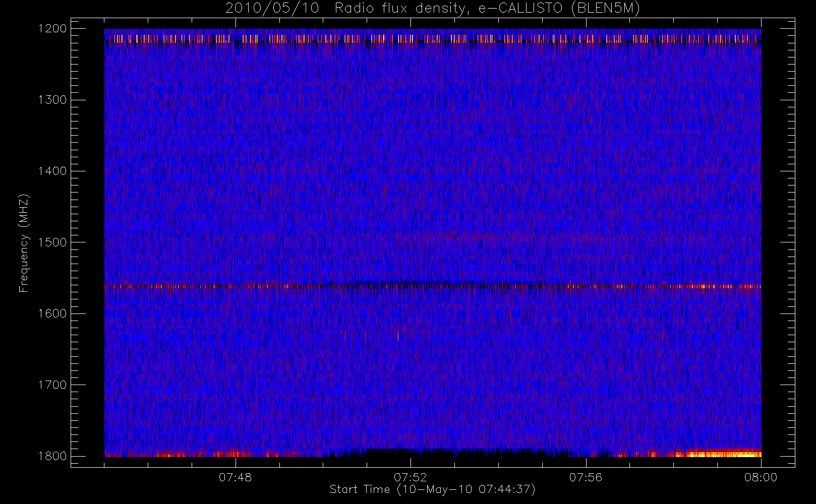Click the 1200 frequency tick label
816x504 pixels.
(52, 29)
